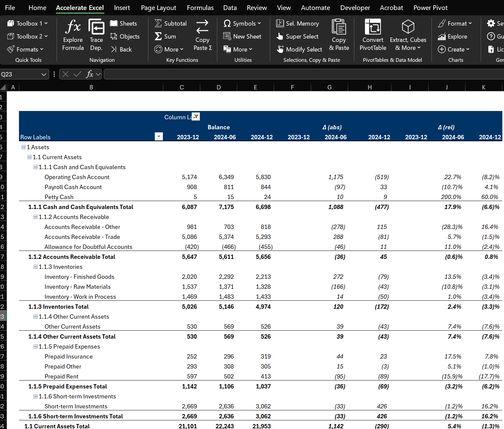This screenshot has height=429, width=504.
Task: Open Modify Select tool
Action: pos(299,49)
